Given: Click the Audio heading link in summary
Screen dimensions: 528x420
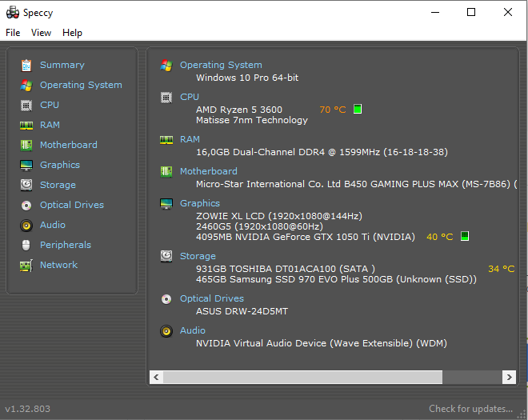Looking at the screenshot, I should click(x=193, y=330).
